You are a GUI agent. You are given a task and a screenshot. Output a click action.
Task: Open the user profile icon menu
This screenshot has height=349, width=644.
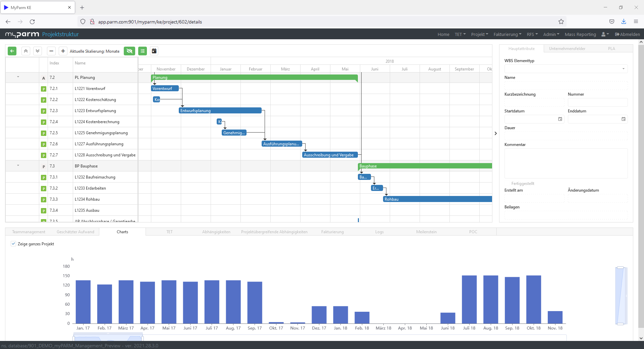[604, 34]
